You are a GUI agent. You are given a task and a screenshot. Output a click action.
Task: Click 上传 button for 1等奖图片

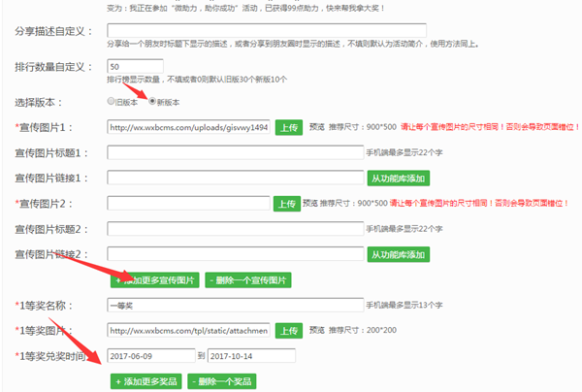288,330
